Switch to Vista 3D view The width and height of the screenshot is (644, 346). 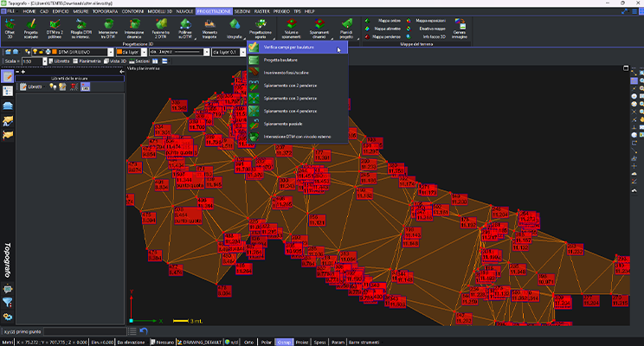click(x=115, y=61)
